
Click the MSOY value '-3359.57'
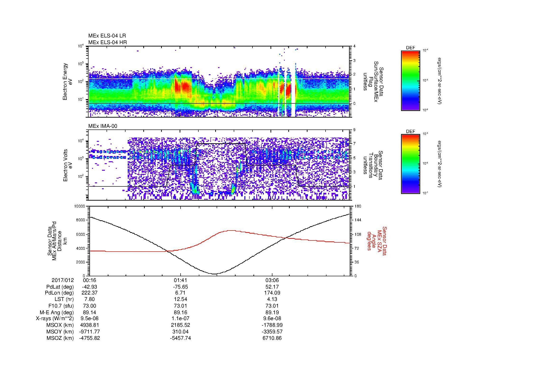click(272, 332)
